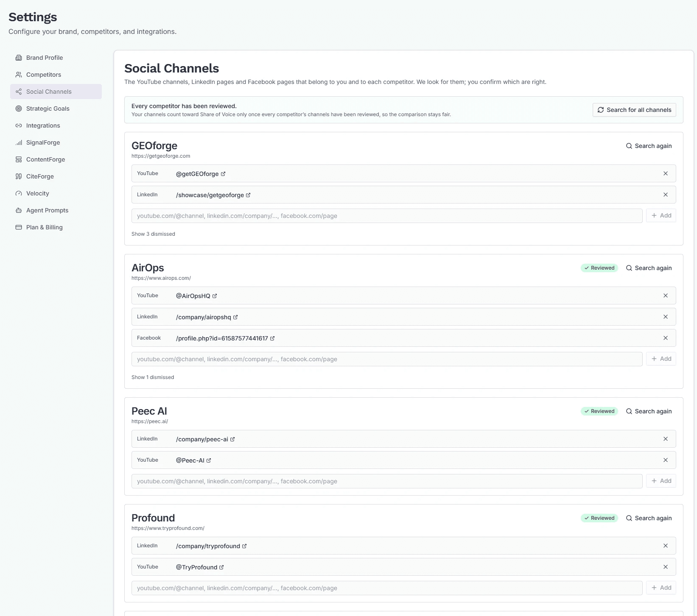This screenshot has height=616, width=697.
Task: Open the AirOps Facebook profile external link icon
Action: click(272, 338)
